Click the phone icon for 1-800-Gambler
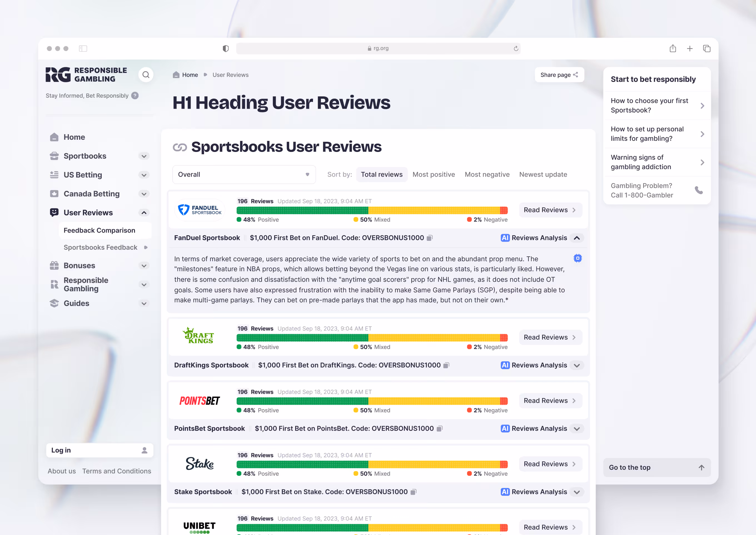 coord(699,190)
